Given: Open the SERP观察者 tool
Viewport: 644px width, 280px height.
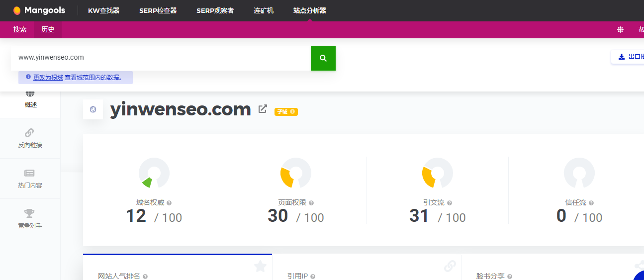Looking at the screenshot, I should [215, 10].
